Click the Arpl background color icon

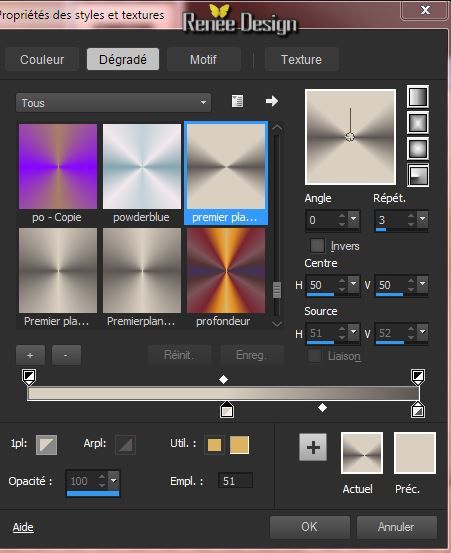click(125, 445)
